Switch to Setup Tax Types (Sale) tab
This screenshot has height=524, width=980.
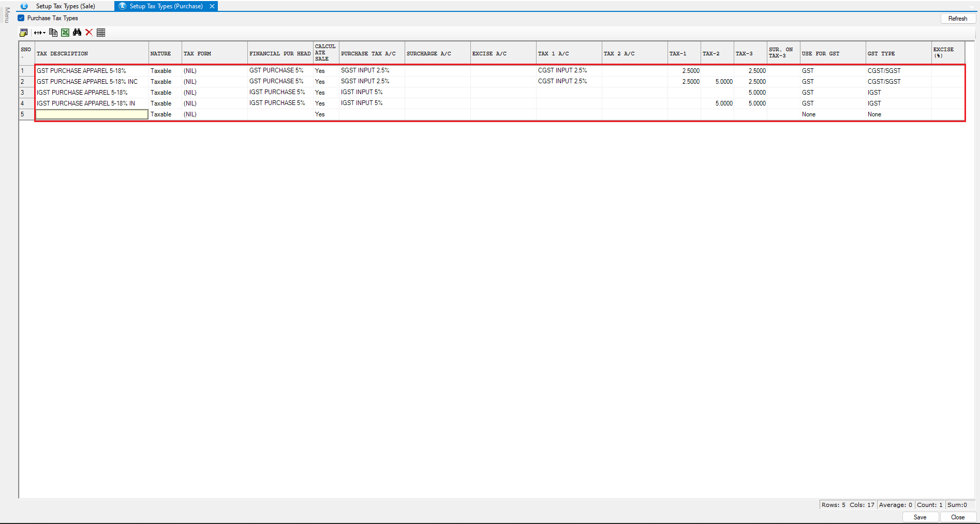65,6
